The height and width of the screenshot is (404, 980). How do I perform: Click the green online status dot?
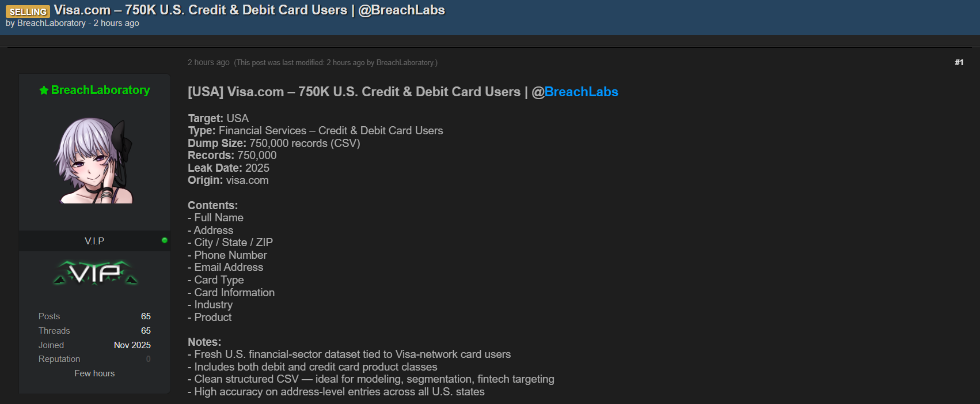pyautogui.click(x=165, y=240)
